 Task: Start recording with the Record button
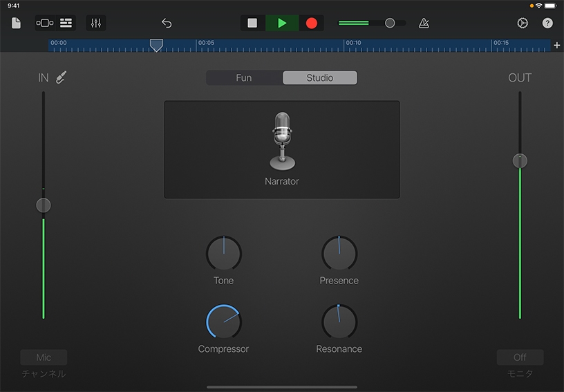pos(312,23)
